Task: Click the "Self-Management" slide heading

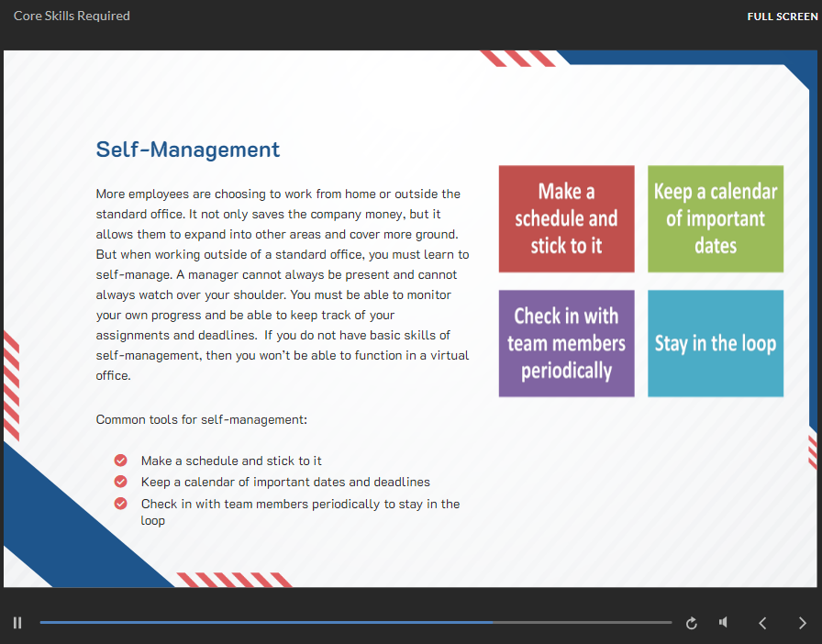Action: click(188, 150)
